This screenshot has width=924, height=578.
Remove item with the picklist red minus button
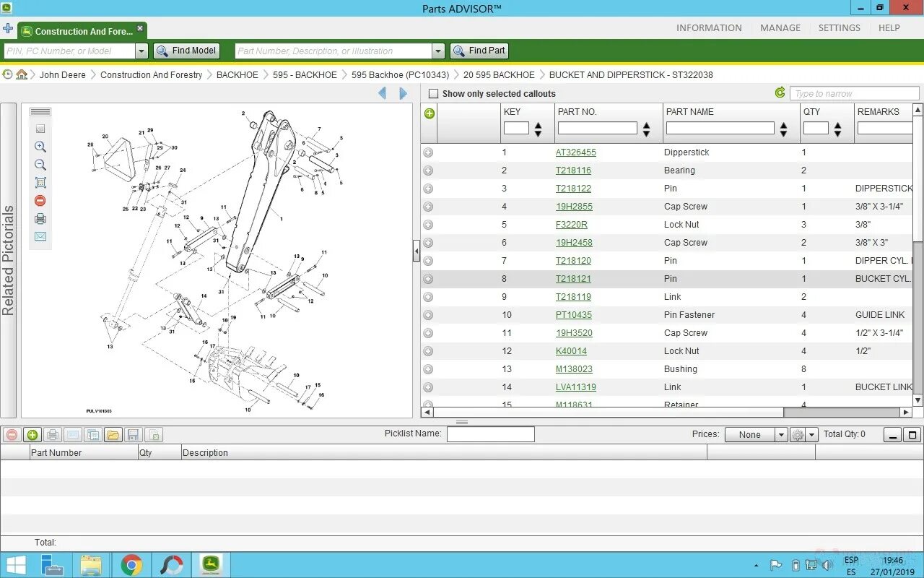coord(12,435)
